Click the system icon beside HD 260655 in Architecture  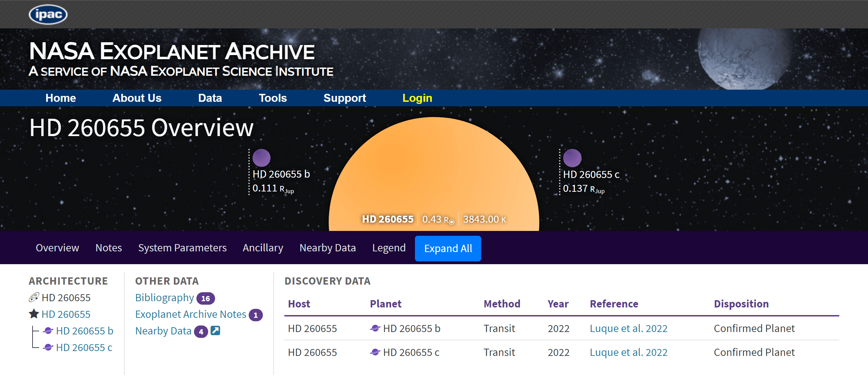pos(34,297)
